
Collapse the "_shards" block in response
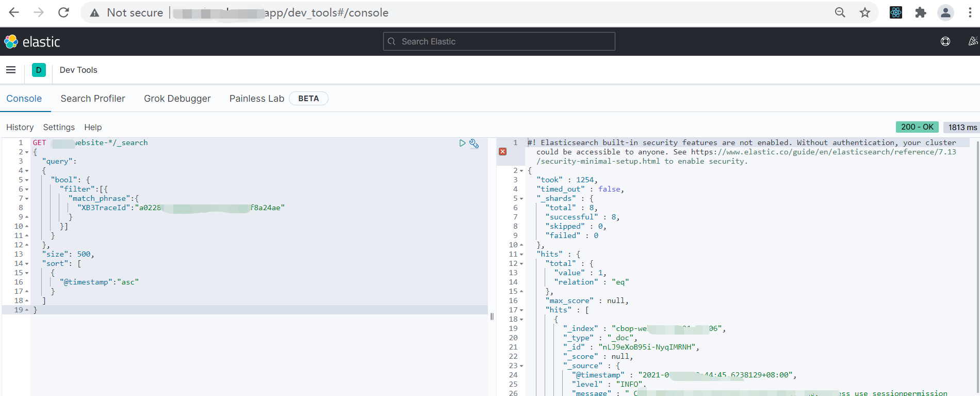[521, 199]
